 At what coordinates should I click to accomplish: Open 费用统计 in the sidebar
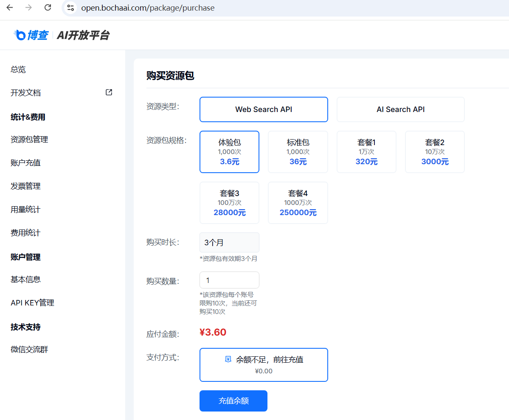25,233
